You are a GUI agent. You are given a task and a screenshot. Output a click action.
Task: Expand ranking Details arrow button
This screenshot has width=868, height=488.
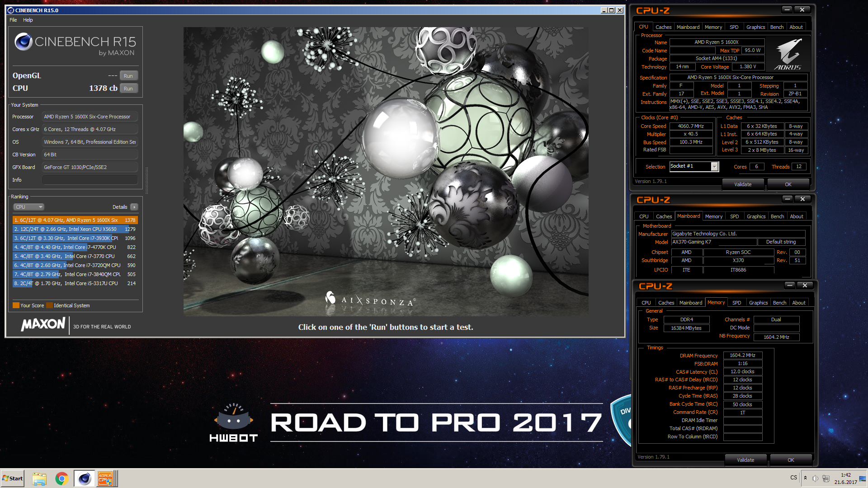point(134,207)
